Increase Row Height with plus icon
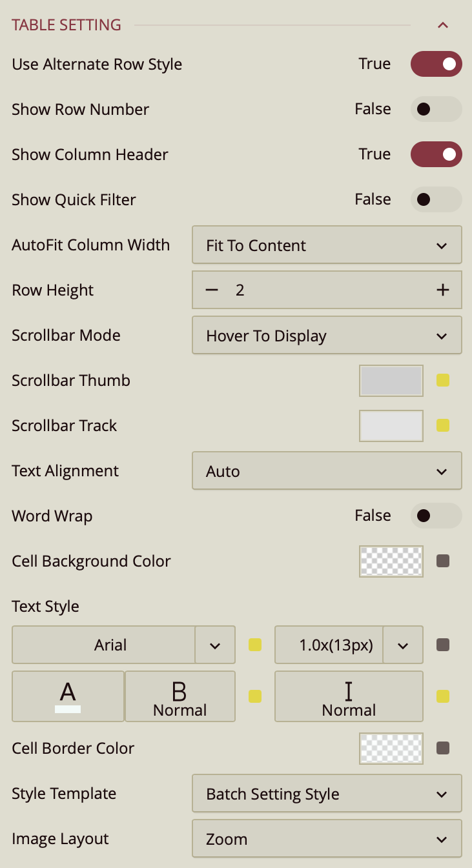This screenshot has width=472, height=868. pyautogui.click(x=442, y=290)
